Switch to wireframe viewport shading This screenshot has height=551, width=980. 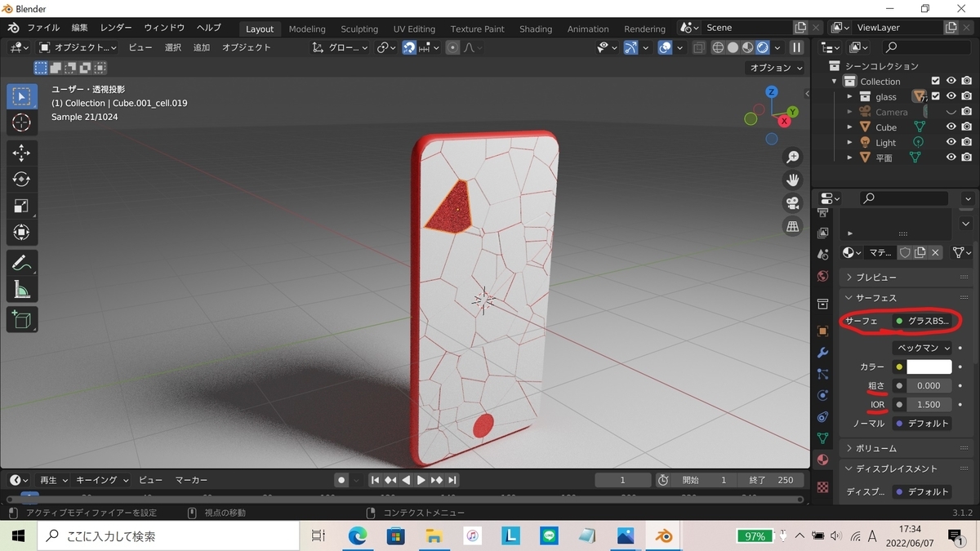click(x=718, y=47)
